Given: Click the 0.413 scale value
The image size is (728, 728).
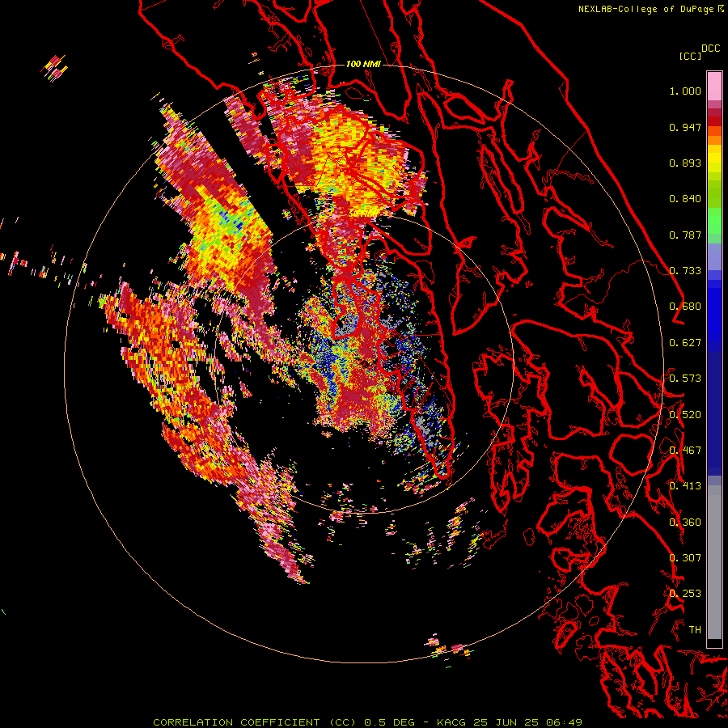Looking at the screenshot, I should 685,486.
